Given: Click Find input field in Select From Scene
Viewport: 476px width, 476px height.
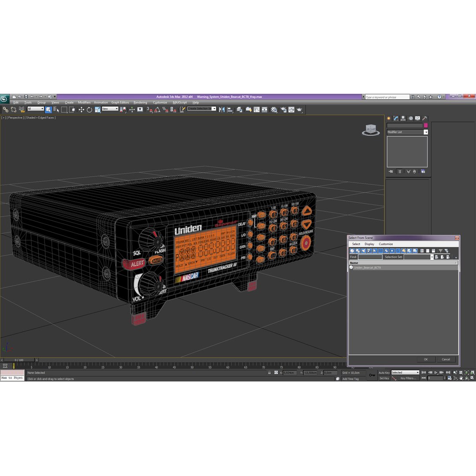Looking at the screenshot, I should 370,257.
